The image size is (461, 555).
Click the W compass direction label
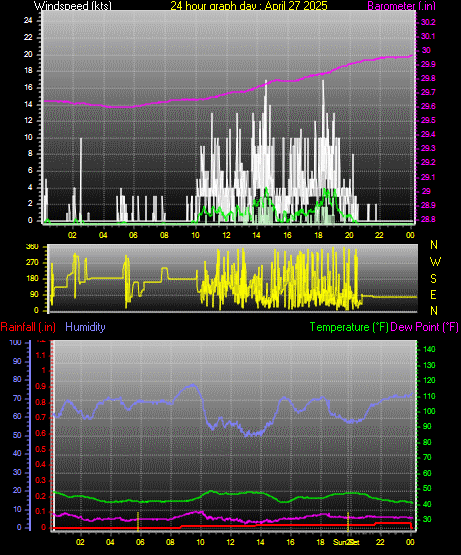(435, 262)
